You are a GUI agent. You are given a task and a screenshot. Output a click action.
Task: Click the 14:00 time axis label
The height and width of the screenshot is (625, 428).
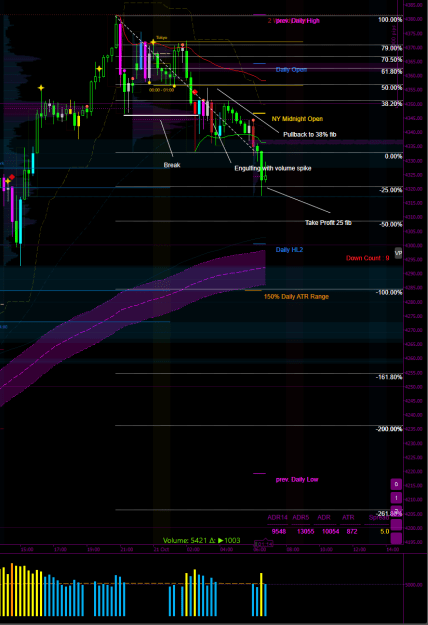(393, 549)
